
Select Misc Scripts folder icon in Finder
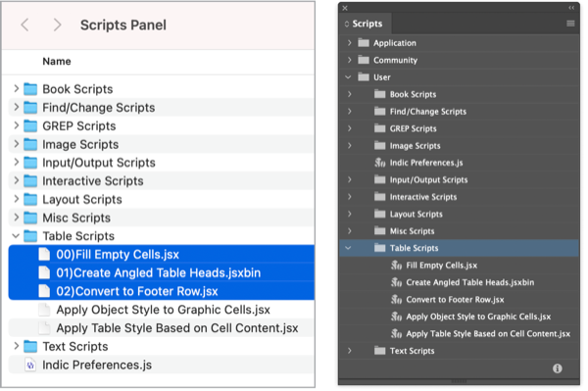tap(30, 218)
